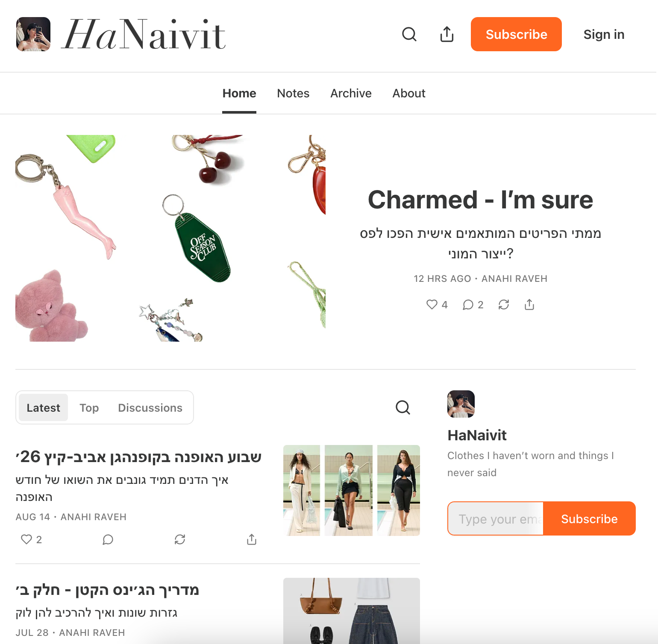Go to the About tab
Screen dimensions: 658x644
pos(409,93)
